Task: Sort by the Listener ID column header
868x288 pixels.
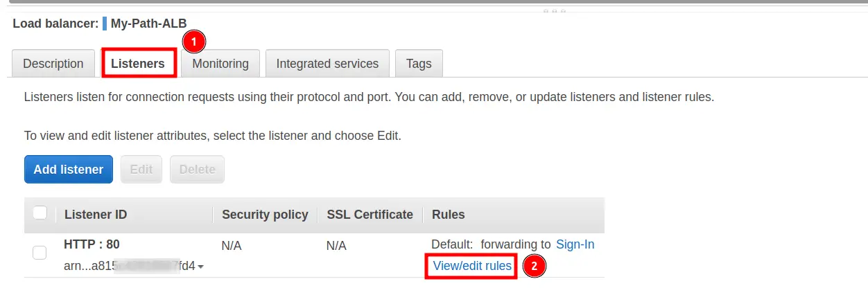Action: coord(96,215)
